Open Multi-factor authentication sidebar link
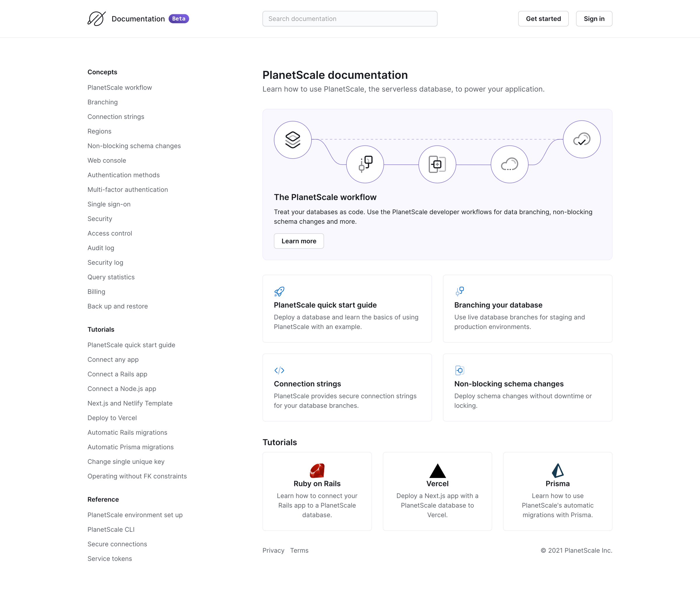This screenshot has height=606, width=700. [127, 189]
